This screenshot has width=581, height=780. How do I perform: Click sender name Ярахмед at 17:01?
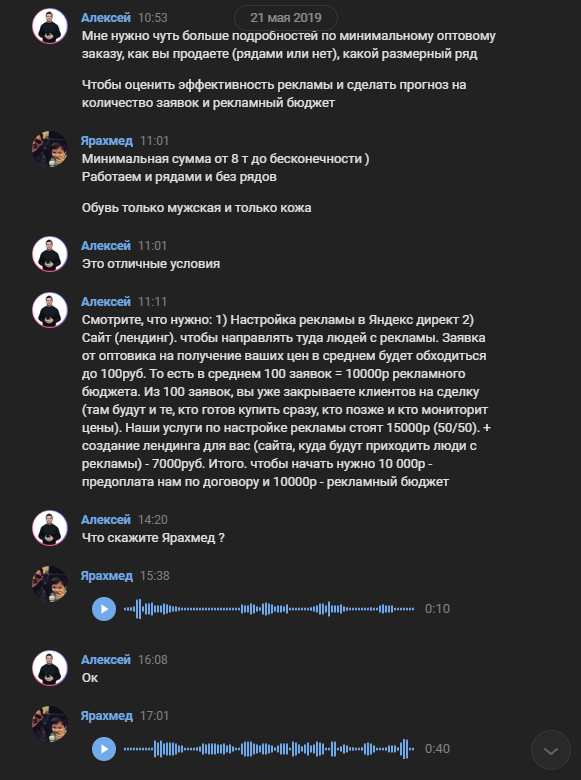pyautogui.click(x=107, y=716)
